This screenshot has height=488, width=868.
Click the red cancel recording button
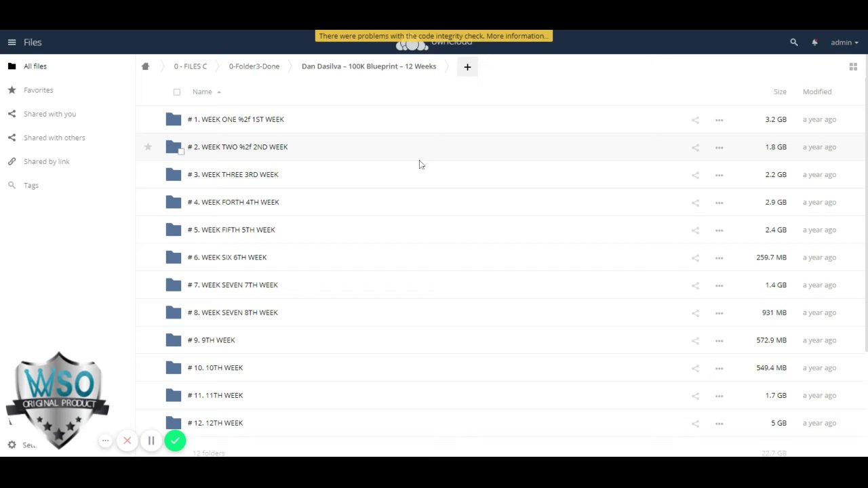tap(127, 441)
